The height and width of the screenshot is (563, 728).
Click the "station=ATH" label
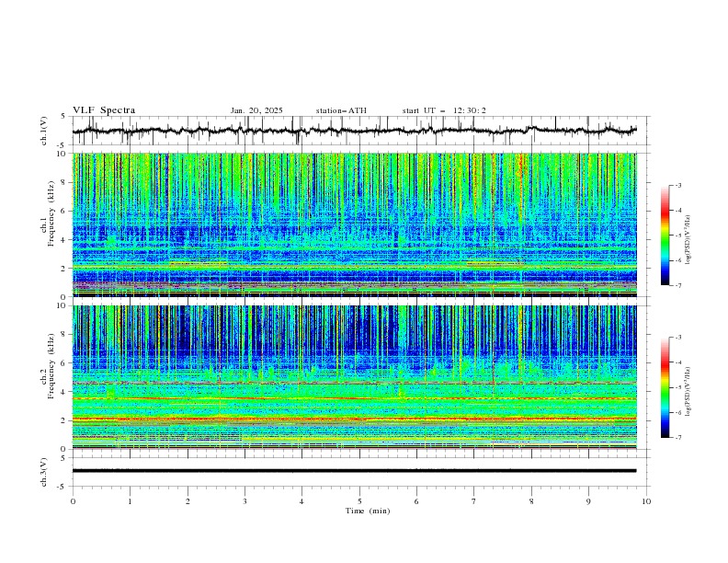(x=341, y=110)
